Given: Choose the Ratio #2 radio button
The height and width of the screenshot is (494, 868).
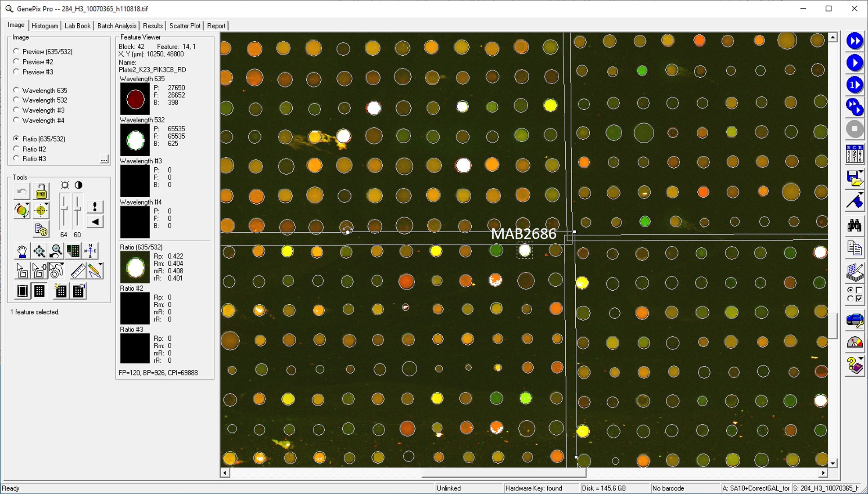Looking at the screenshot, I should tap(16, 149).
